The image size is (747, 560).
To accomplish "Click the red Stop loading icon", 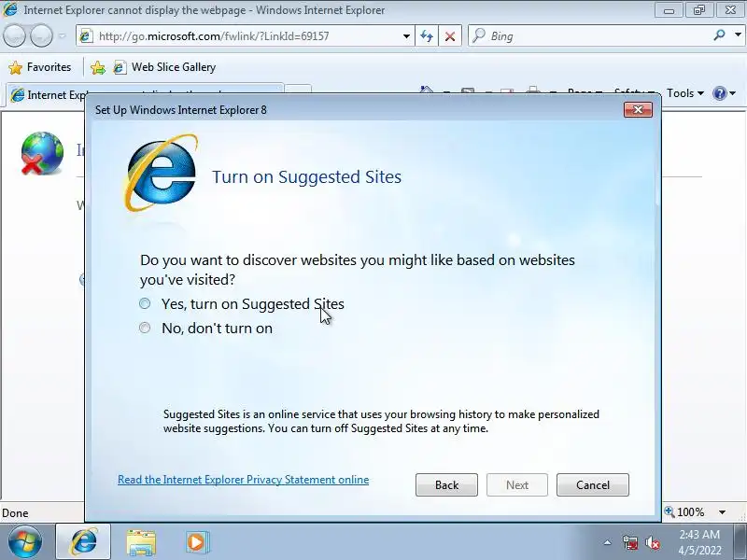I will point(450,36).
